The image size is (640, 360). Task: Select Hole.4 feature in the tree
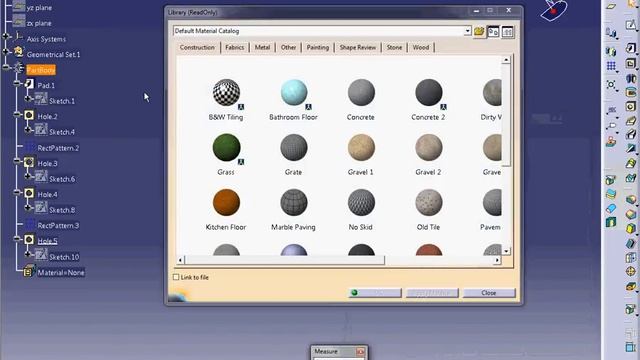[x=47, y=194]
